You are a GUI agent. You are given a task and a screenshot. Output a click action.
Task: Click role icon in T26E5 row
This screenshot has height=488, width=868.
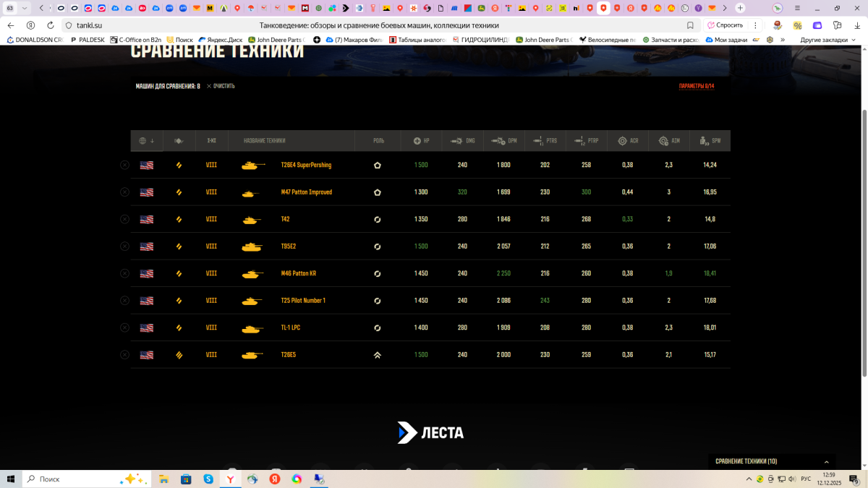(x=377, y=355)
